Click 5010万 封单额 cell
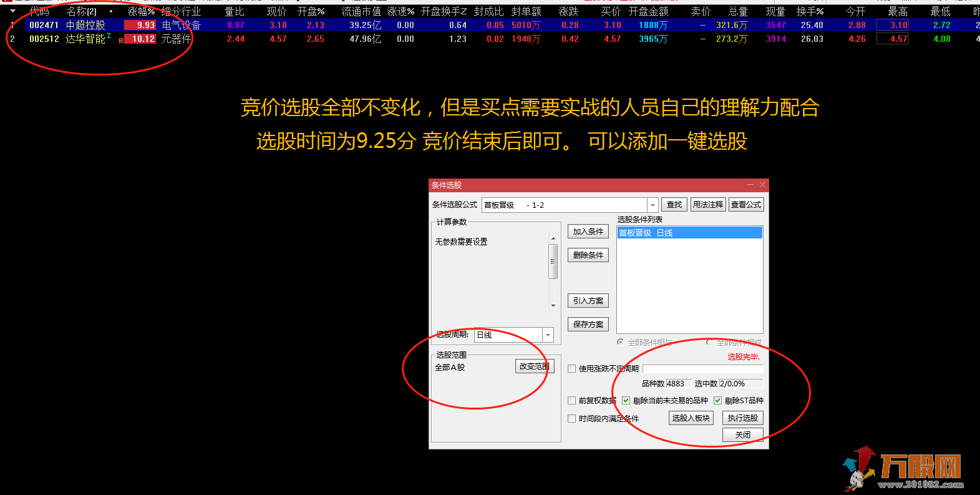The height and width of the screenshot is (495, 980). [526, 25]
